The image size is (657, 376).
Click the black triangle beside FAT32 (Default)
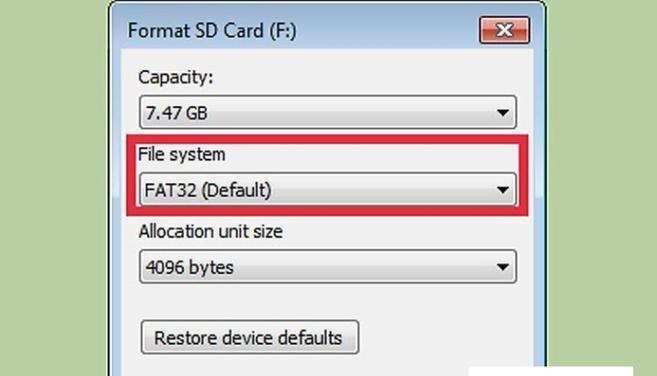coord(503,190)
